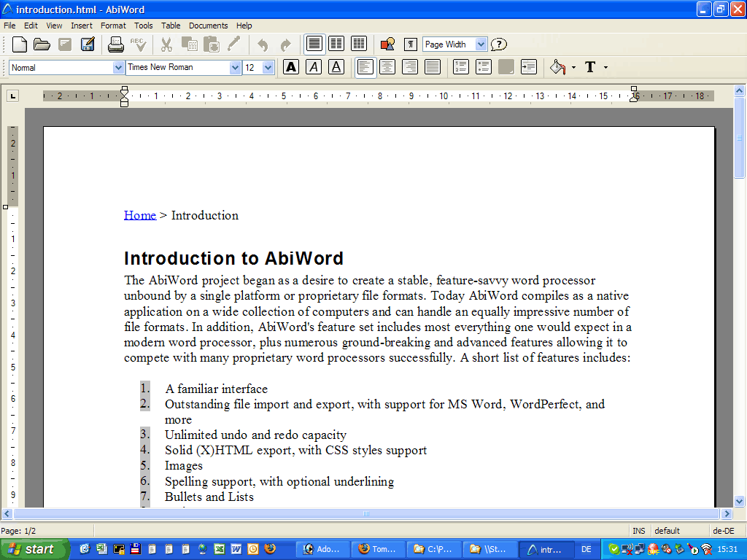Image resolution: width=747 pixels, height=560 pixels.
Task: Switch to \\St... folder taskbar window
Action: tap(489, 549)
